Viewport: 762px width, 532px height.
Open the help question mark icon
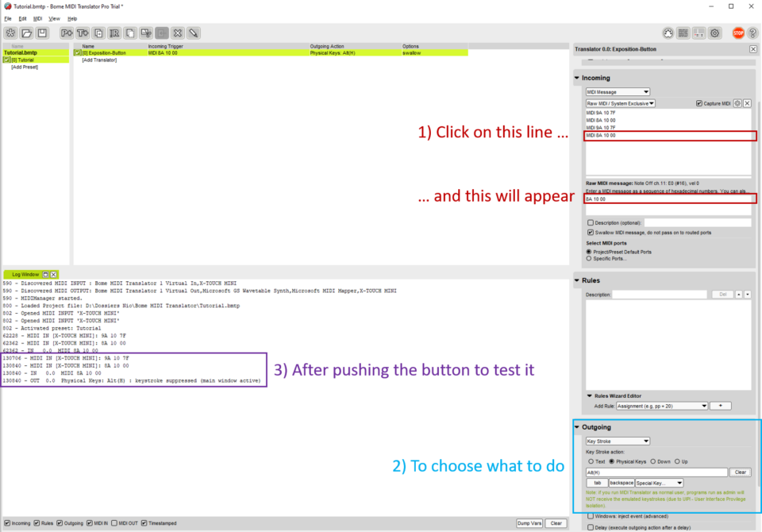(x=754, y=33)
